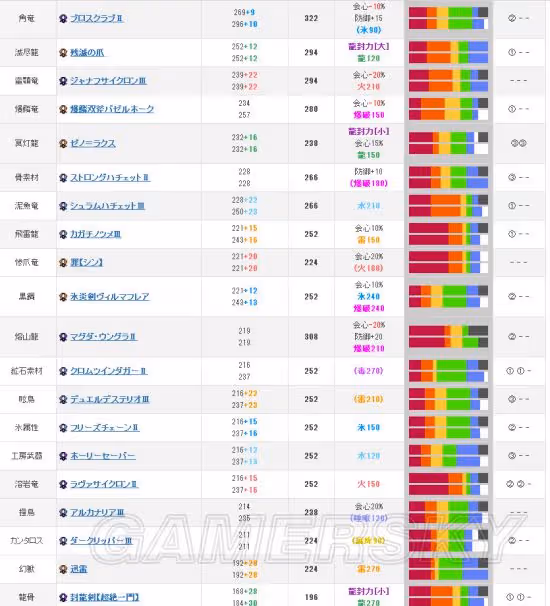550x606 pixels.
Task: Click the weapon icon beside デュエルデステリオIII
Action: tap(63, 399)
